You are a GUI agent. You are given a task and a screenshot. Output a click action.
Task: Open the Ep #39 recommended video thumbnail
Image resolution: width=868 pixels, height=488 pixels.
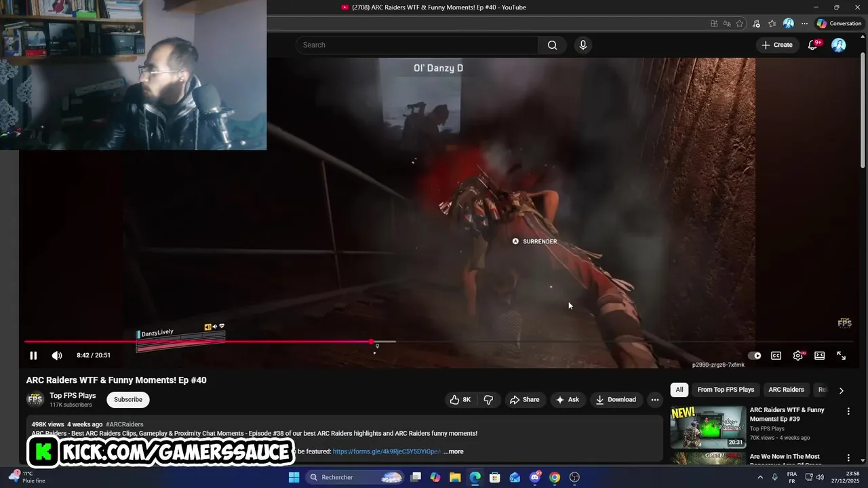pos(708,427)
